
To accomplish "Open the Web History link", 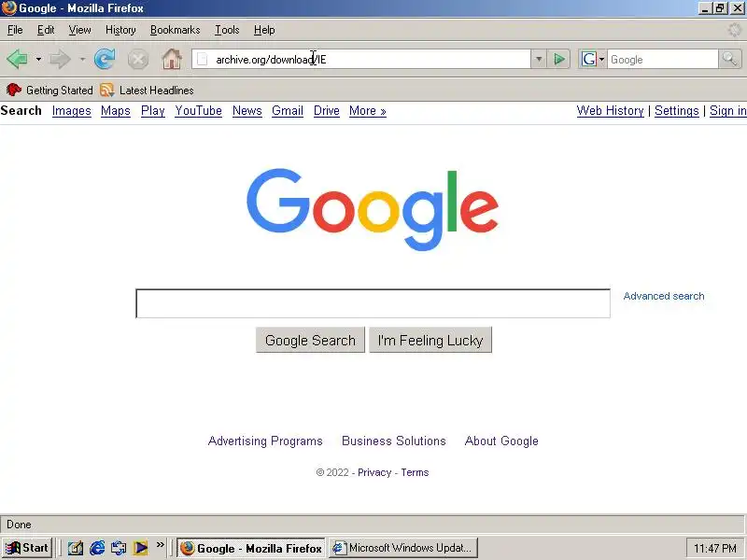I will [x=610, y=111].
